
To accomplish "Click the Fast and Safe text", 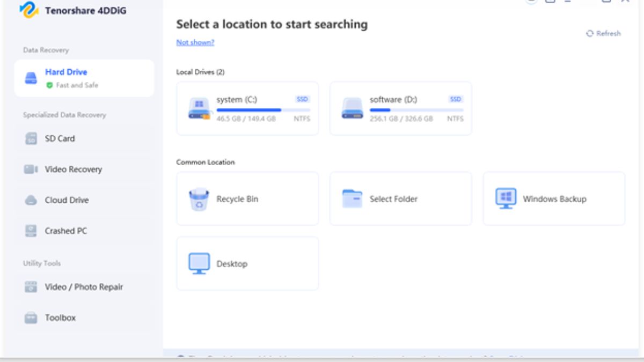I will pyautogui.click(x=77, y=85).
